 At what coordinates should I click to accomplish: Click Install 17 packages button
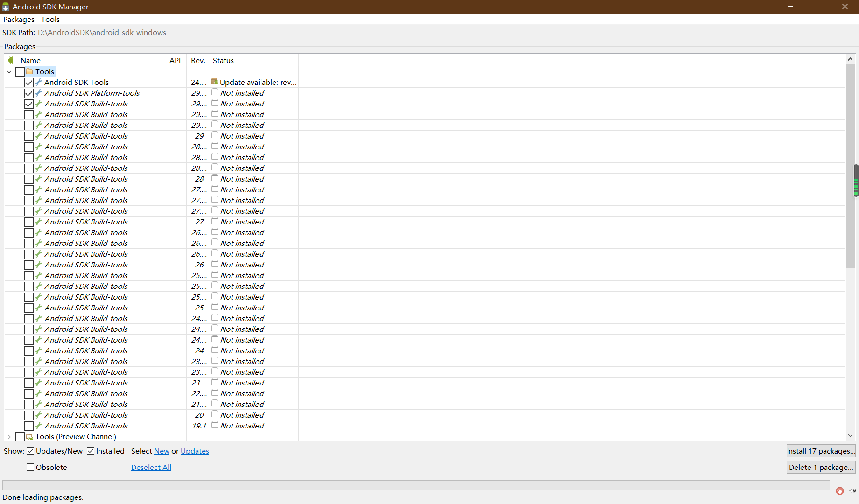821,451
